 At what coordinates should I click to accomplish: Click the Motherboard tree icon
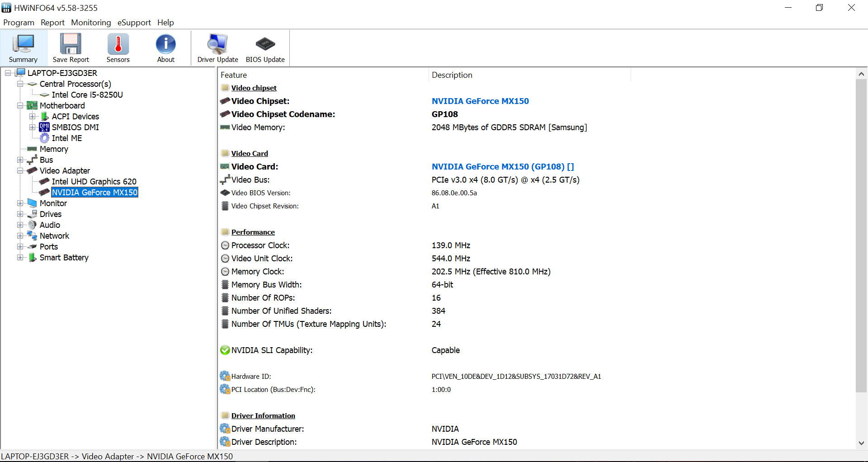coord(32,105)
